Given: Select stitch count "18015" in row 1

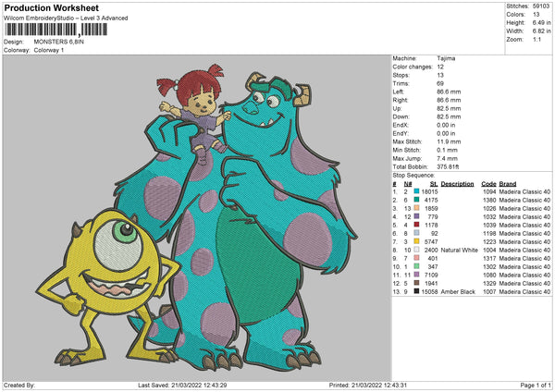Looking at the screenshot, I should tap(429, 191).
